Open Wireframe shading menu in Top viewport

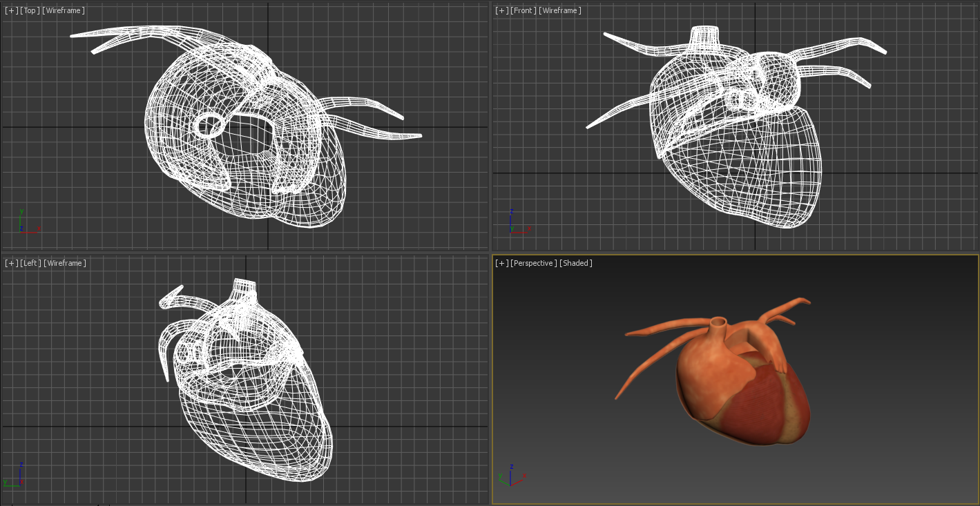[65, 10]
